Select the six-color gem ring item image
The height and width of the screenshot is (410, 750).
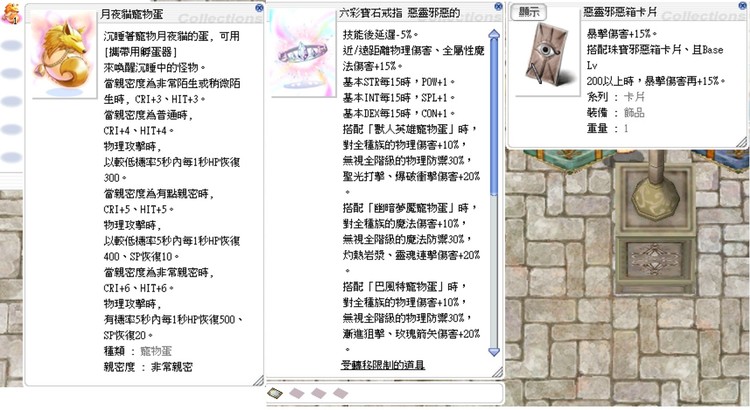[x=303, y=54]
